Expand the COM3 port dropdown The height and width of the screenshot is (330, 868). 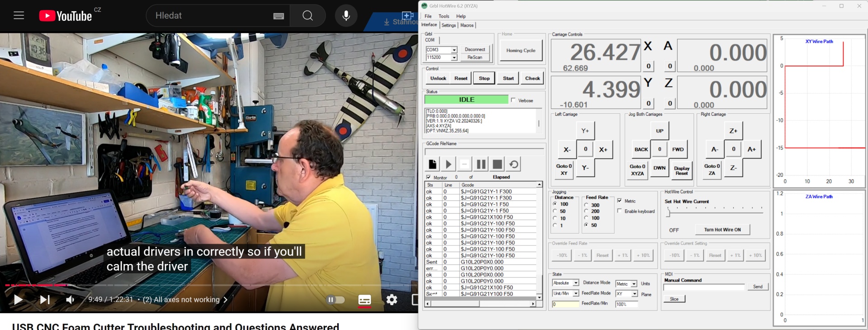point(454,50)
